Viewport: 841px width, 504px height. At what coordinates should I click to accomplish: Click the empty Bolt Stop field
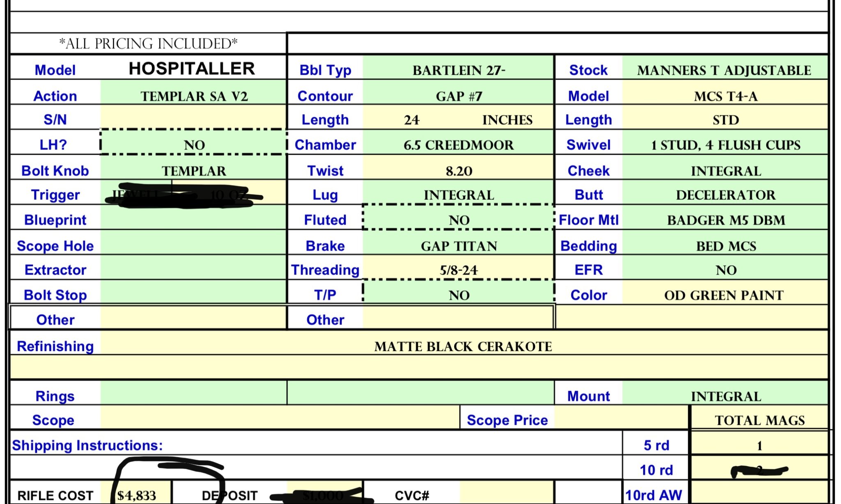coord(193,293)
